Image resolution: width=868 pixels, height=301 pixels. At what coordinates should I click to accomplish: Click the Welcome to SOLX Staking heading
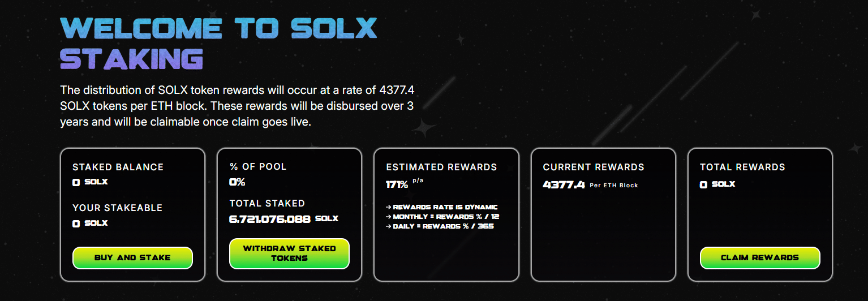pos(219,44)
